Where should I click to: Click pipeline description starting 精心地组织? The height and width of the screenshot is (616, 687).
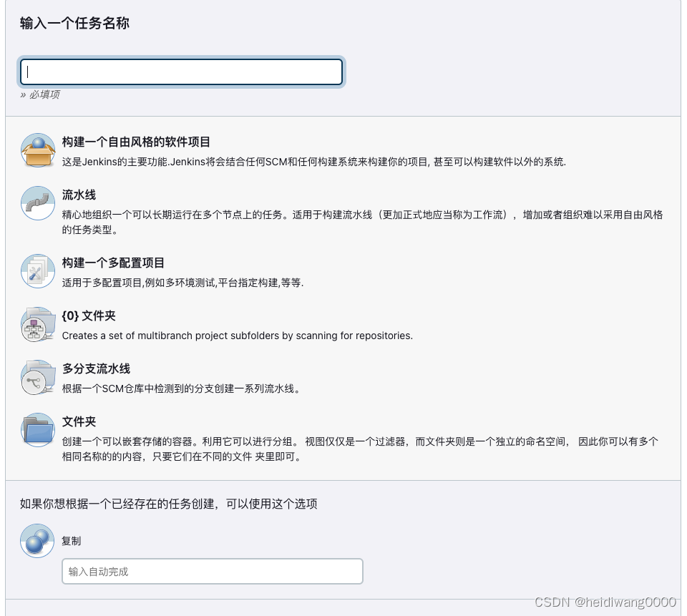pyautogui.click(x=362, y=222)
